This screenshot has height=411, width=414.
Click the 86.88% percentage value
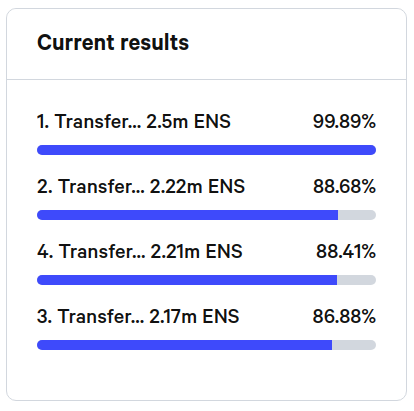pyautogui.click(x=344, y=316)
